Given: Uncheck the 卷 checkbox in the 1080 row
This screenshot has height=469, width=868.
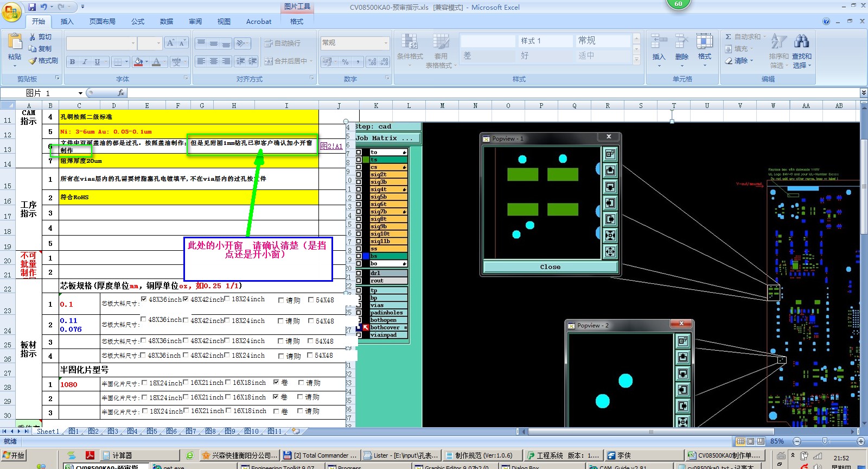Looking at the screenshot, I should (x=276, y=382).
